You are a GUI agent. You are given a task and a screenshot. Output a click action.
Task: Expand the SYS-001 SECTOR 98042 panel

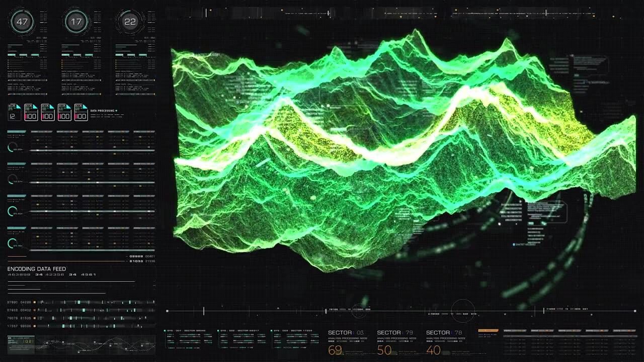click(186, 331)
